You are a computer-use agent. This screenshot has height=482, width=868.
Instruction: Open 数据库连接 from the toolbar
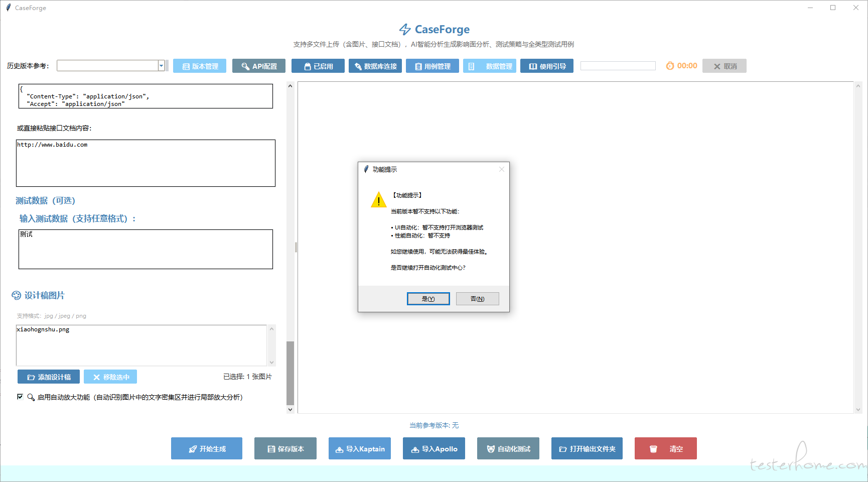[375, 66]
